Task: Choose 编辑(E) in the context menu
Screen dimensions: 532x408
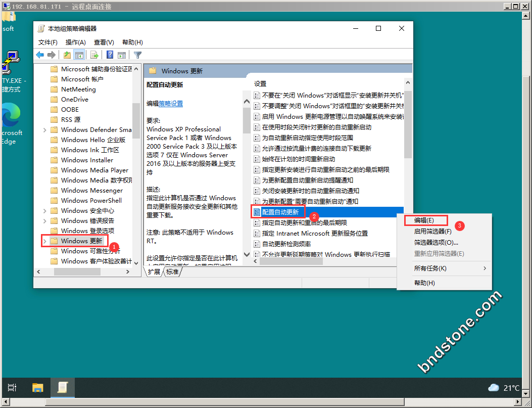Action: pos(424,220)
